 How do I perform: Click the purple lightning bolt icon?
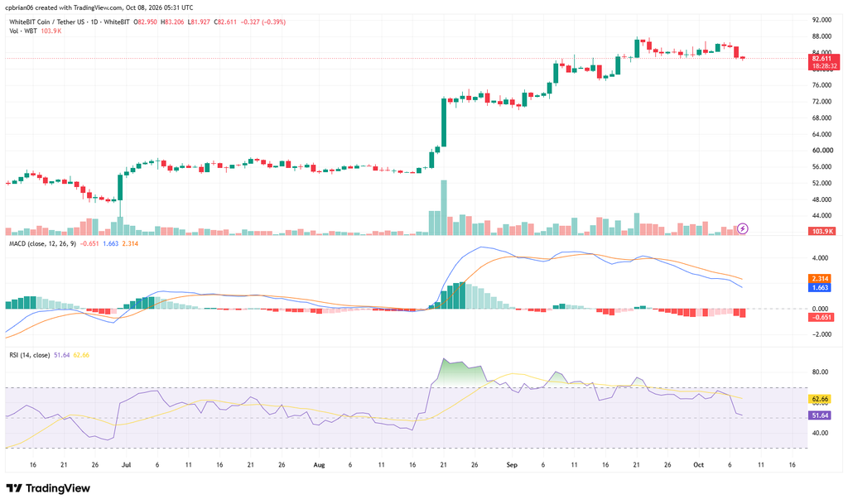click(x=743, y=229)
